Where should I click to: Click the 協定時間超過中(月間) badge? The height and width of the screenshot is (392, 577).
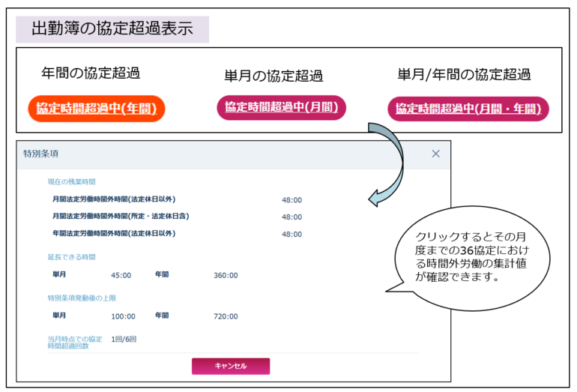tap(281, 107)
